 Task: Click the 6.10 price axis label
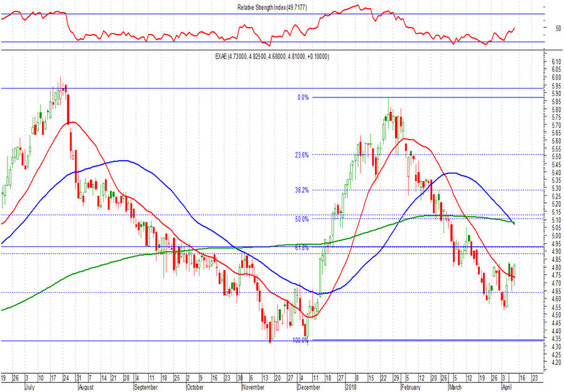(556, 62)
